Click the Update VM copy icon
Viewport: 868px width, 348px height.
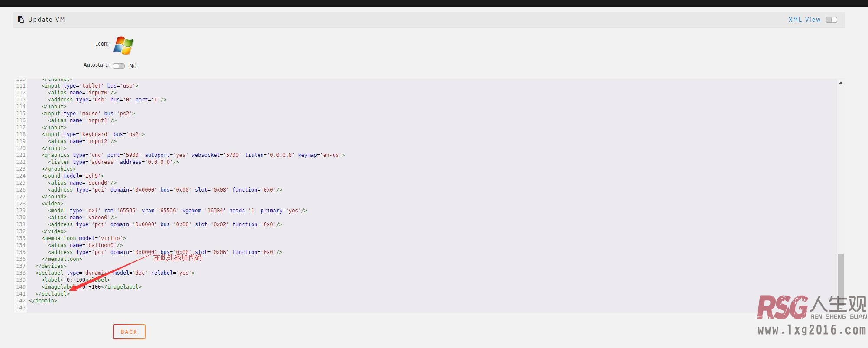tap(20, 20)
